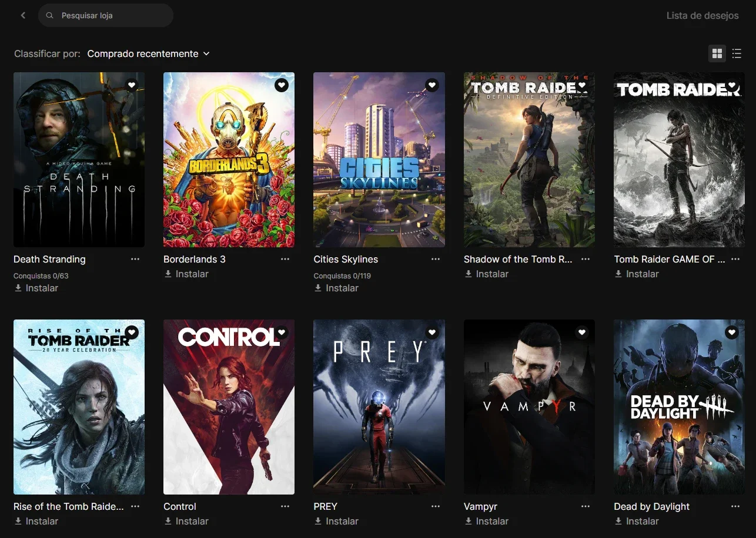Open more options for PREY
This screenshot has width=756, height=538.
(x=436, y=506)
